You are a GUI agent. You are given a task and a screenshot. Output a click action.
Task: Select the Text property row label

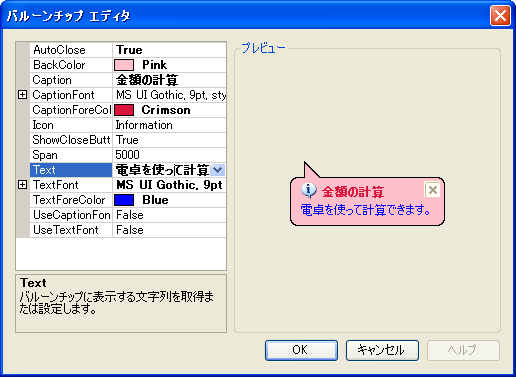click(x=71, y=170)
